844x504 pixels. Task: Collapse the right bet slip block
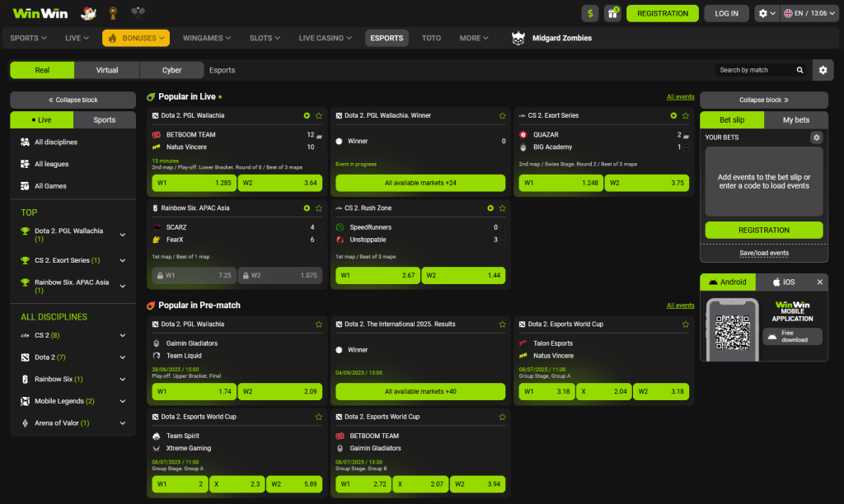click(764, 100)
